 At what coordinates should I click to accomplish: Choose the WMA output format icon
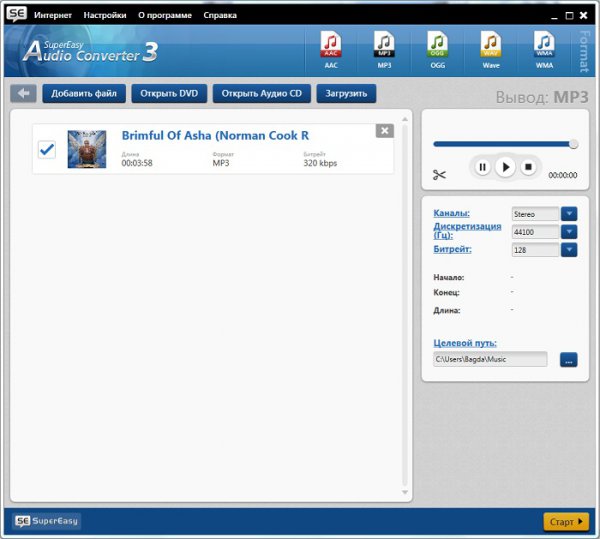[x=544, y=50]
